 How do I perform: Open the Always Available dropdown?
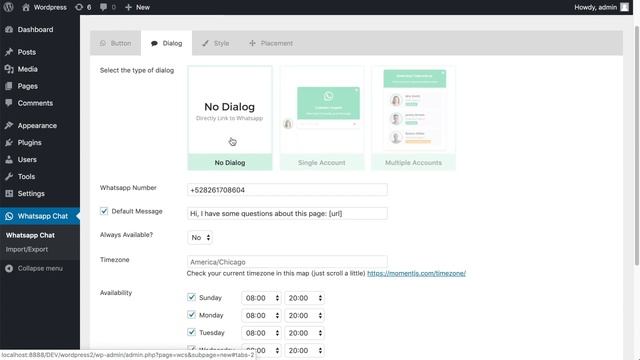pyautogui.click(x=200, y=238)
